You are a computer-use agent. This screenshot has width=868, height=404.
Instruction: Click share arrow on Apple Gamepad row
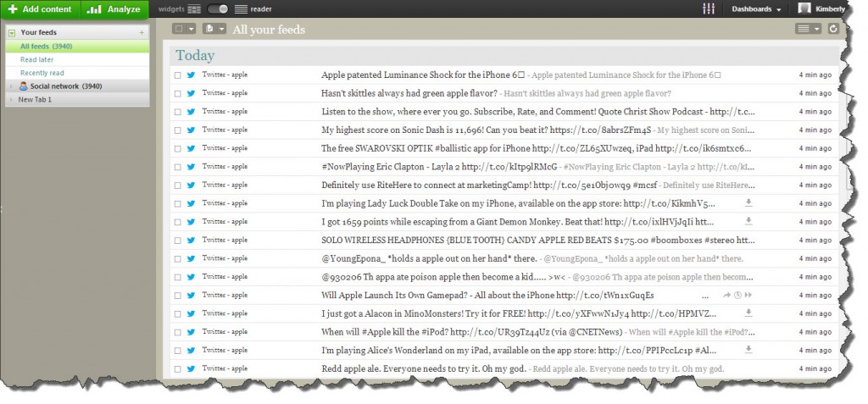726,295
